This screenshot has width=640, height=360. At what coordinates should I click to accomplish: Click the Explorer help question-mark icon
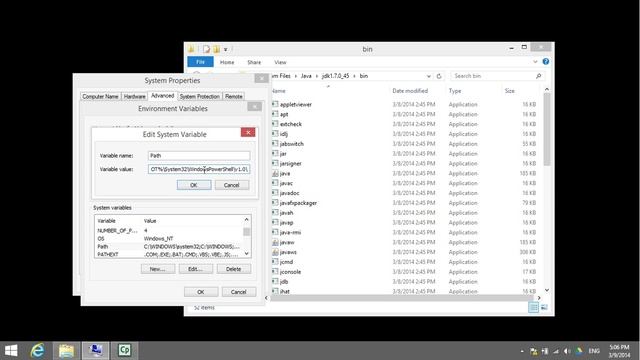tap(546, 62)
